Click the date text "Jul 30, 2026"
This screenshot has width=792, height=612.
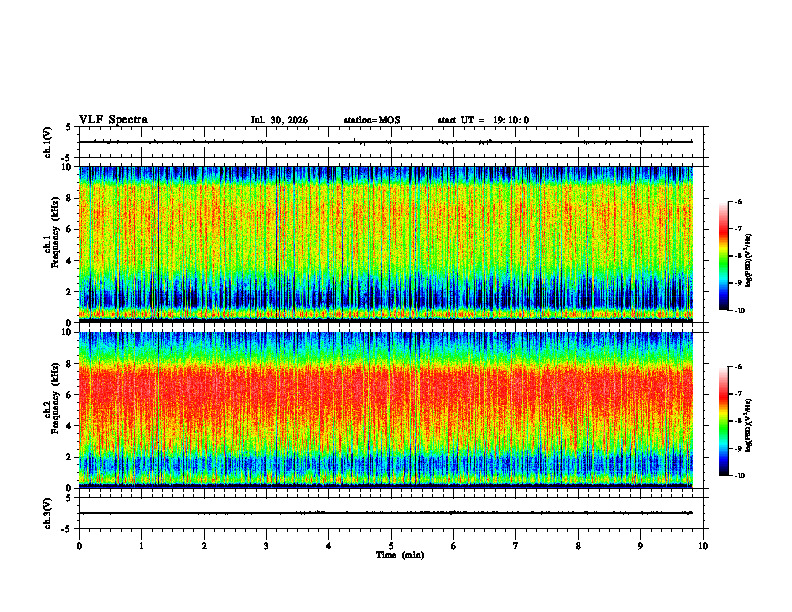(279, 120)
